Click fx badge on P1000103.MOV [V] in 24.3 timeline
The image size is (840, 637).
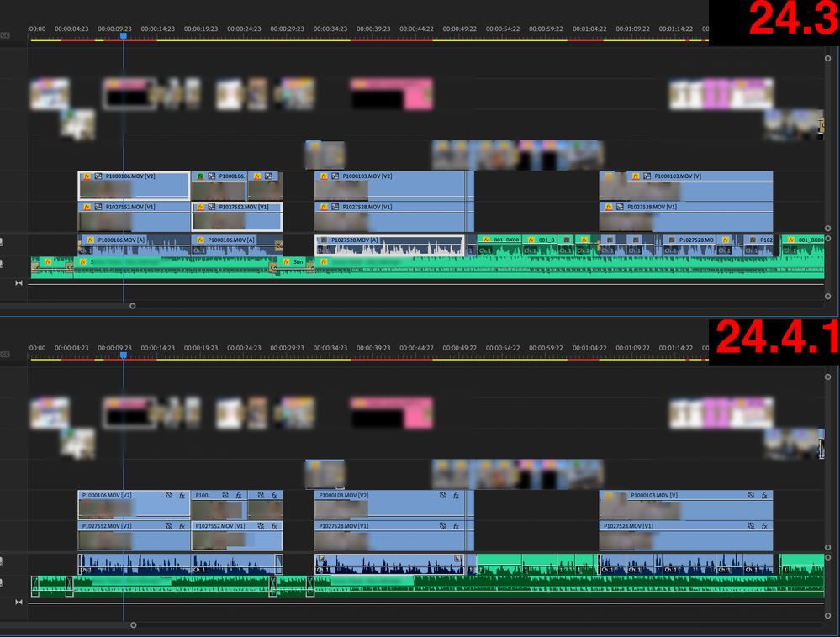[x=636, y=176]
